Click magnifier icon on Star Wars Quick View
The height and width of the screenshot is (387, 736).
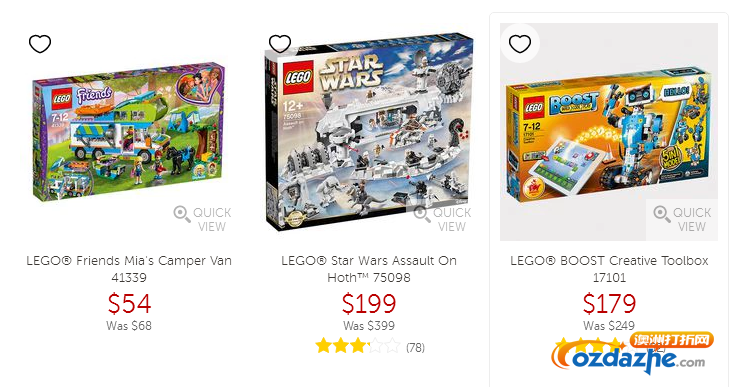(422, 214)
